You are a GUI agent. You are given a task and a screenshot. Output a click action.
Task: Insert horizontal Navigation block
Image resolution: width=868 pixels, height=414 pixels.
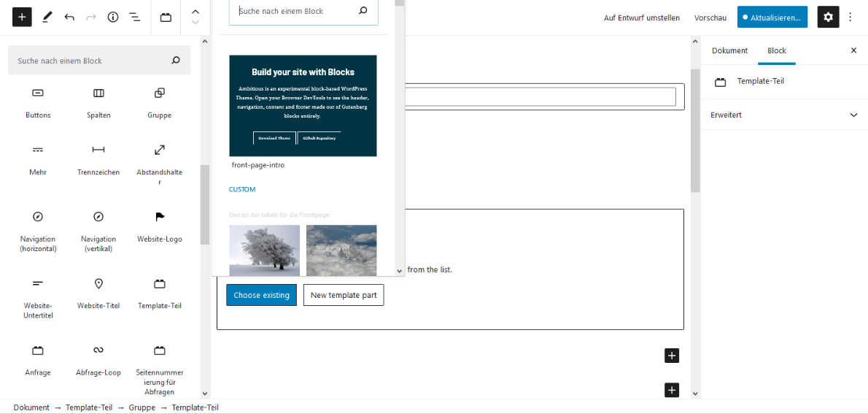(38, 218)
